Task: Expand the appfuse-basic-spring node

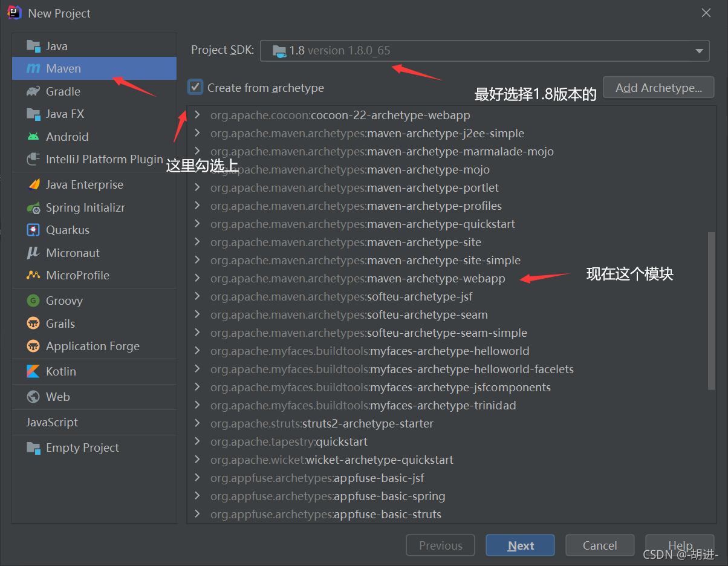Action: pyautogui.click(x=197, y=496)
